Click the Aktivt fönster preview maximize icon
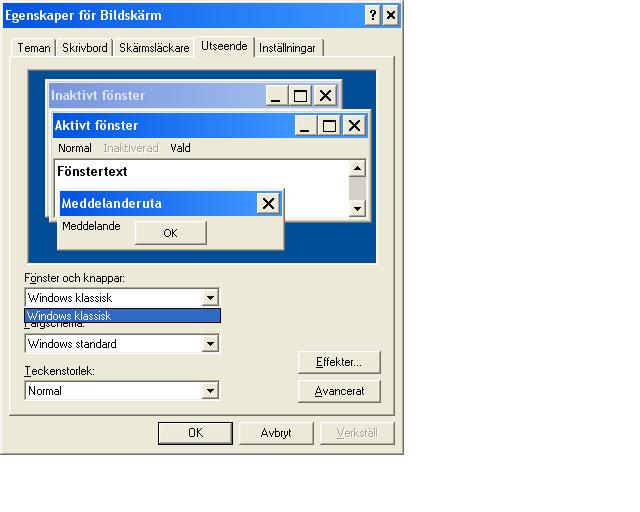Image resolution: width=640 pixels, height=512 pixels. pyautogui.click(x=329, y=126)
